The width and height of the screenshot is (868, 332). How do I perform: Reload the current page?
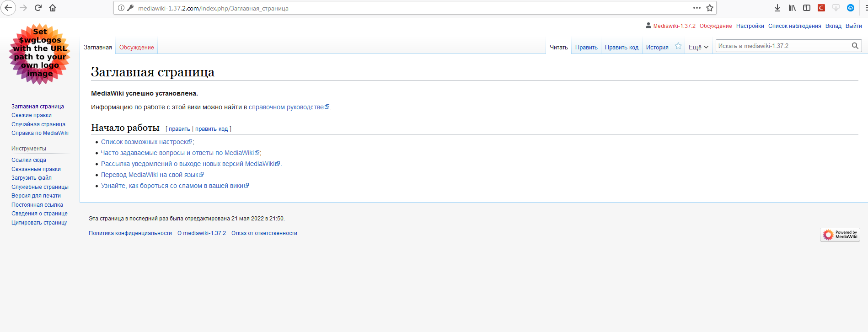pos(38,8)
